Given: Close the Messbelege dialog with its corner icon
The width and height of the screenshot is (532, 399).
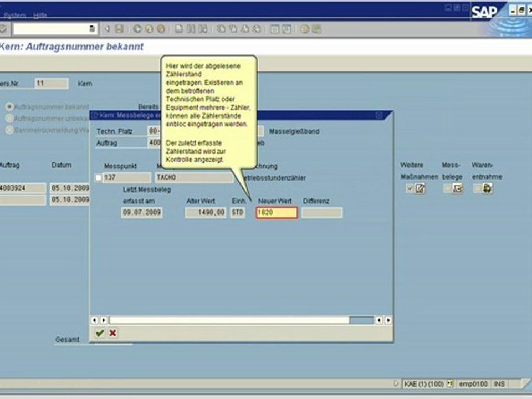Looking at the screenshot, I should click(379, 116).
